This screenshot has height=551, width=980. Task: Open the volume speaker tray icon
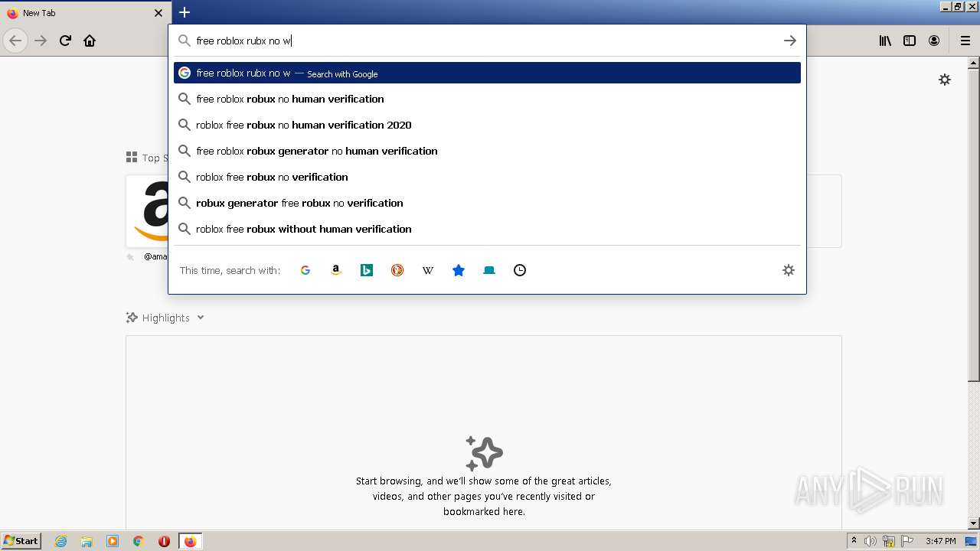[871, 541]
